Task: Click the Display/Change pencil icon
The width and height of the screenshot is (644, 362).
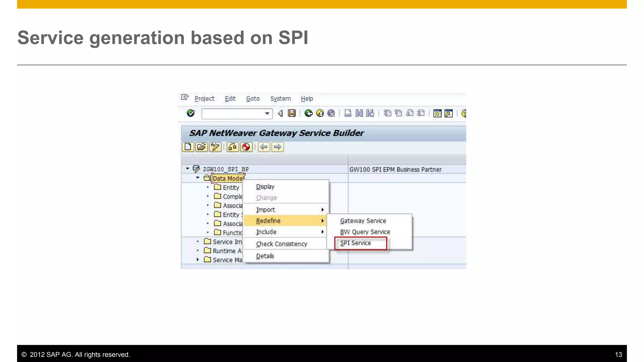Action: (215, 147)
